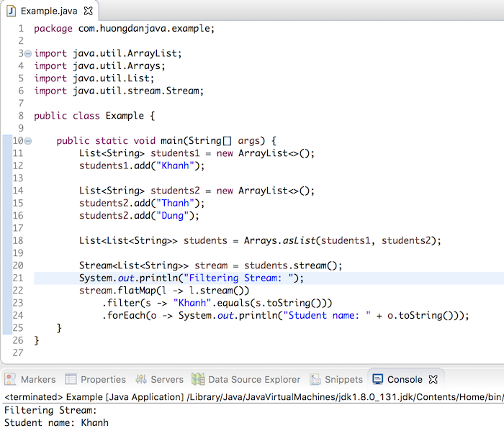Screen dimensions: 504x441
Task: Click the Data Source Explorer icon
Action: pos(198,379)
